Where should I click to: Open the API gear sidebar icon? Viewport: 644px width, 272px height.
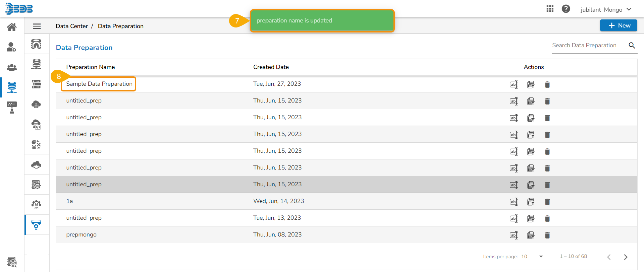(37, 204)
